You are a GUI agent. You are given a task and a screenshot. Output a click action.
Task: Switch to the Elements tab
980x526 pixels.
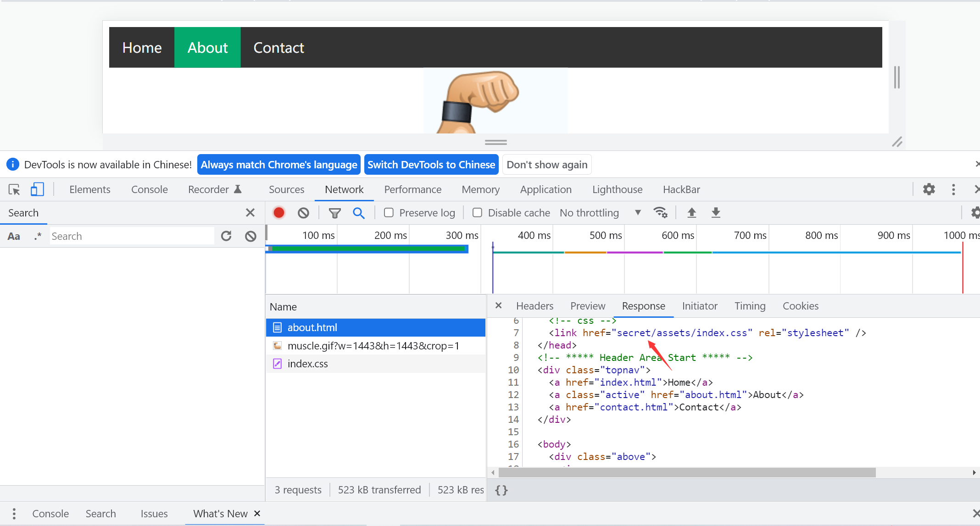click(90, 189)
